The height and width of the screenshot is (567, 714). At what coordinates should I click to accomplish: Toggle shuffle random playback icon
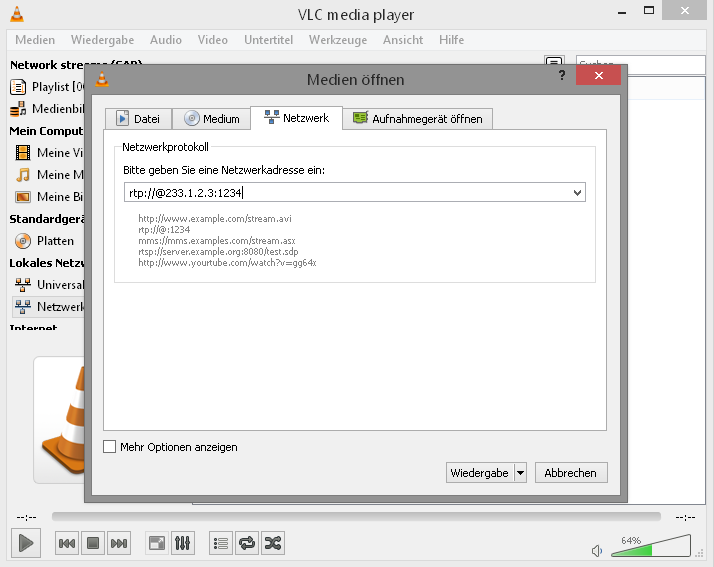[x=273, y=543]
